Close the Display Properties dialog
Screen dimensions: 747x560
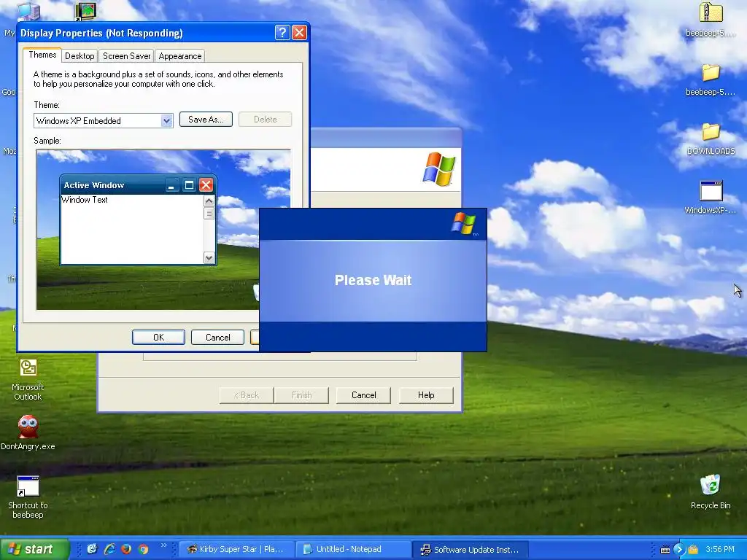299,32
